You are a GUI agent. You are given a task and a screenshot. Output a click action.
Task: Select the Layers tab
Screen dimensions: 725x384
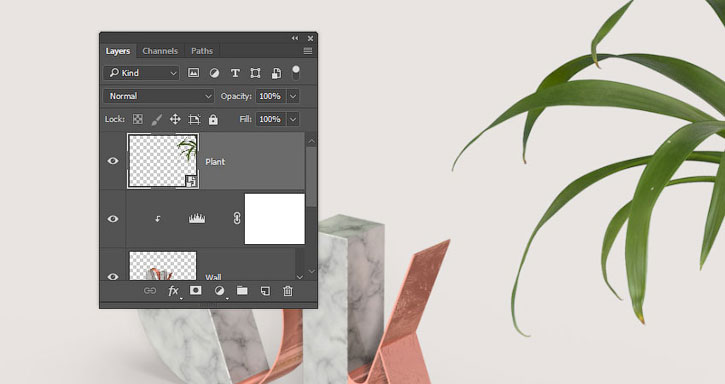[x=117, y=51]
